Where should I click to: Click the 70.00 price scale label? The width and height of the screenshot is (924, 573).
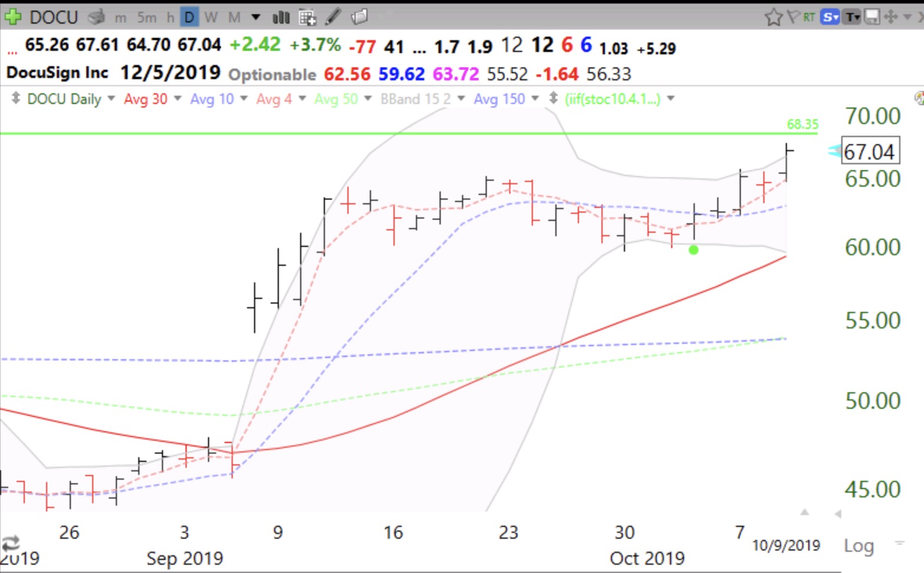coord(872,116)
